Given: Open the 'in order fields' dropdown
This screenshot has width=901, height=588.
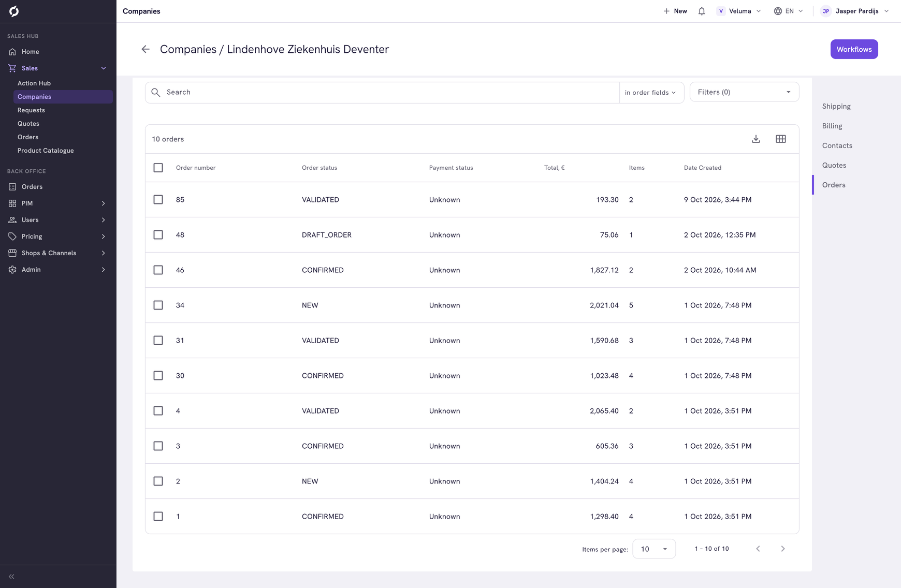Looking at the screenshot, I should pos(651,93).
